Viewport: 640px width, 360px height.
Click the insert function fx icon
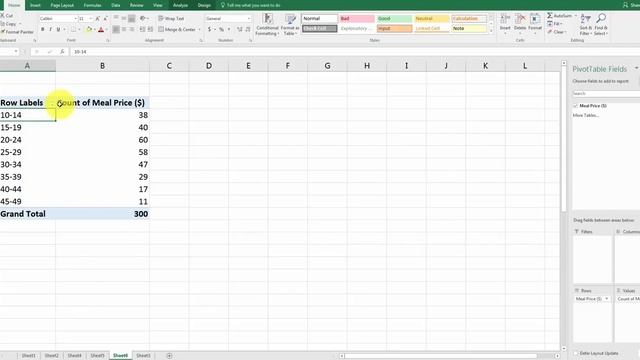[x=62, y=52]
